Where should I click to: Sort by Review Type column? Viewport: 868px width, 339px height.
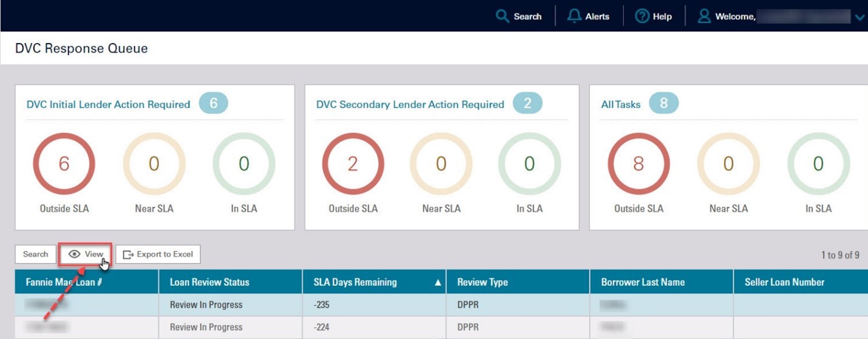[x=518, y=282]
